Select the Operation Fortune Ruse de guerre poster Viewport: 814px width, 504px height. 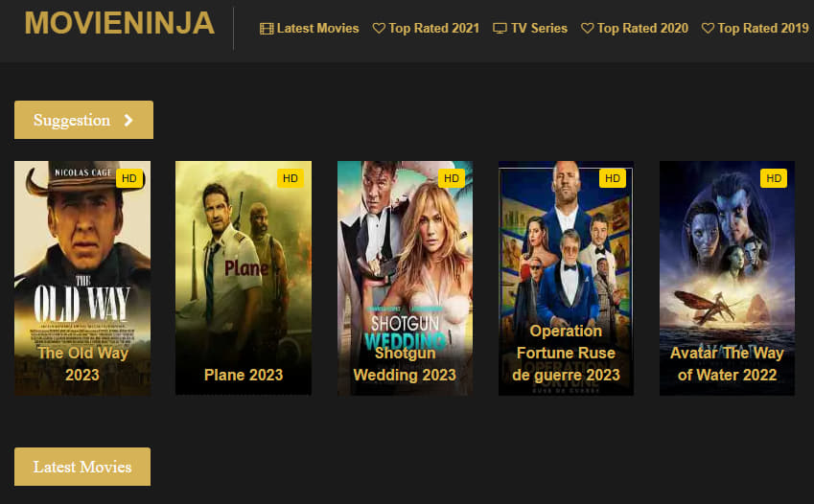pos(566,278)
